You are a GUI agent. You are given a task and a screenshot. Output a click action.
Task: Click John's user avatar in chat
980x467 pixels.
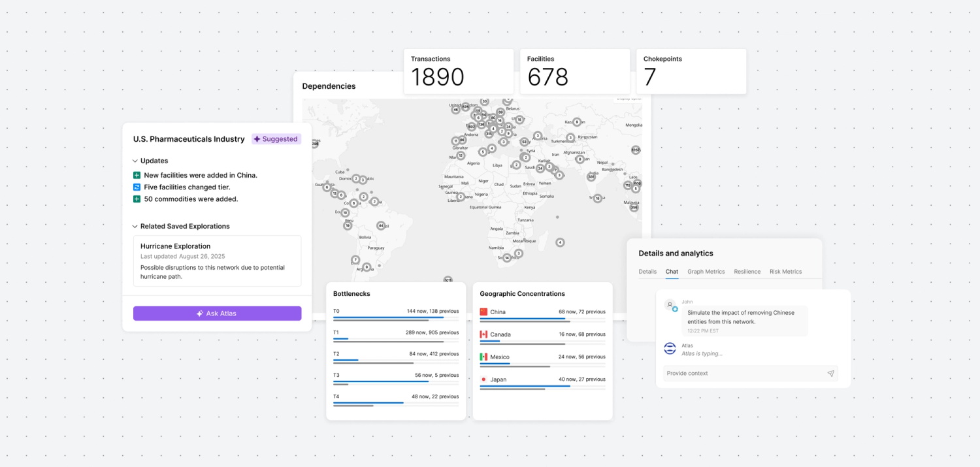670,305
